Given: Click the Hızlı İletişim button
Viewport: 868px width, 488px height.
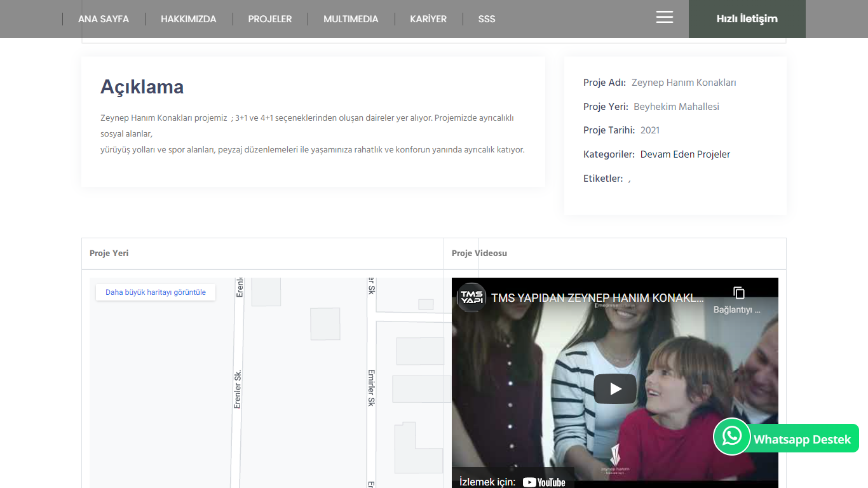Looking at the screenshot, I should (747, 19).
